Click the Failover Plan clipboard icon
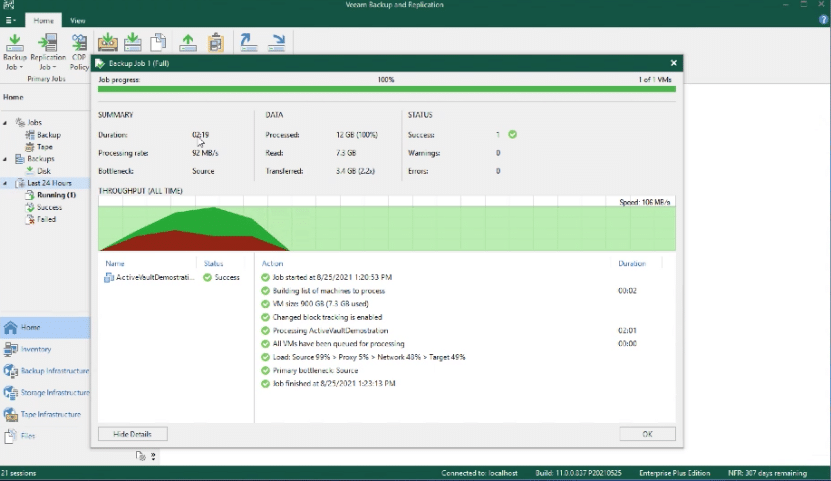The image size is (831, 481). 216,42
